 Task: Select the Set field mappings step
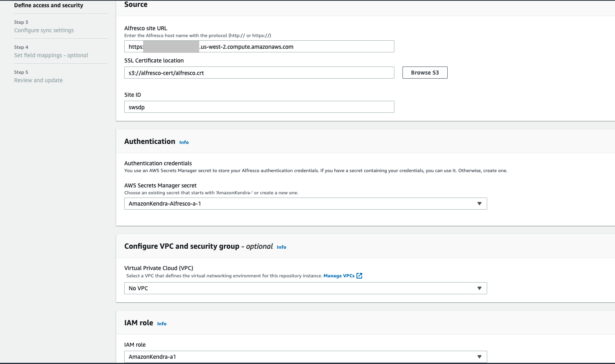(51, 55)
